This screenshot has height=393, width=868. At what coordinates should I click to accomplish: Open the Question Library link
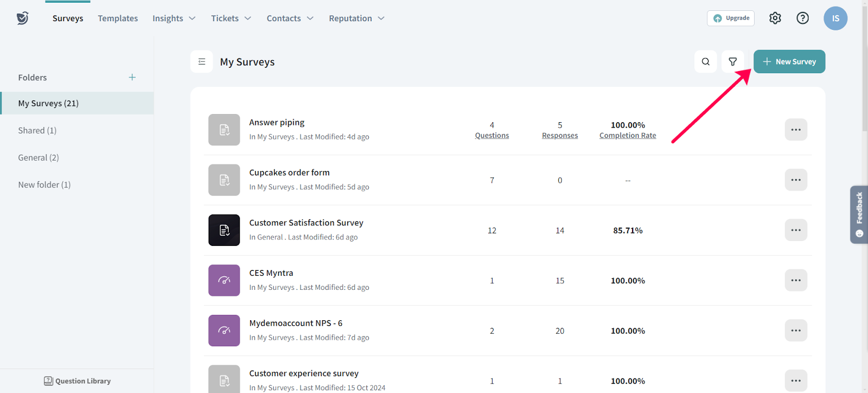77,381
